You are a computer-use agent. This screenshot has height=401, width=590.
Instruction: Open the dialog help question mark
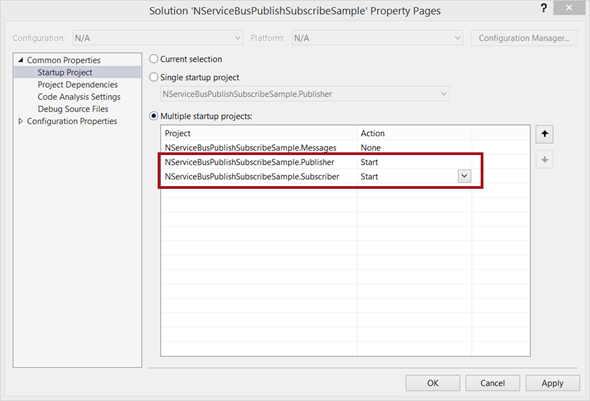pos(543,8)
